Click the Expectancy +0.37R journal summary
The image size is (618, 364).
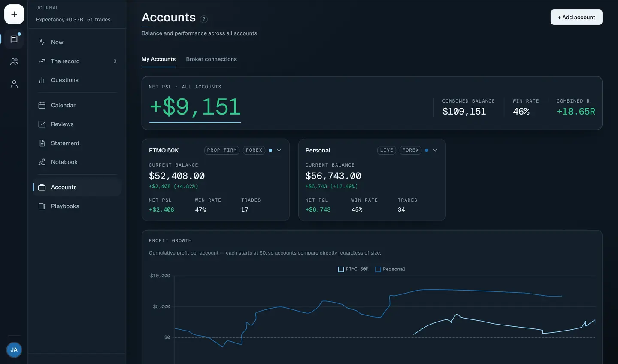click(x=73, y=20)
